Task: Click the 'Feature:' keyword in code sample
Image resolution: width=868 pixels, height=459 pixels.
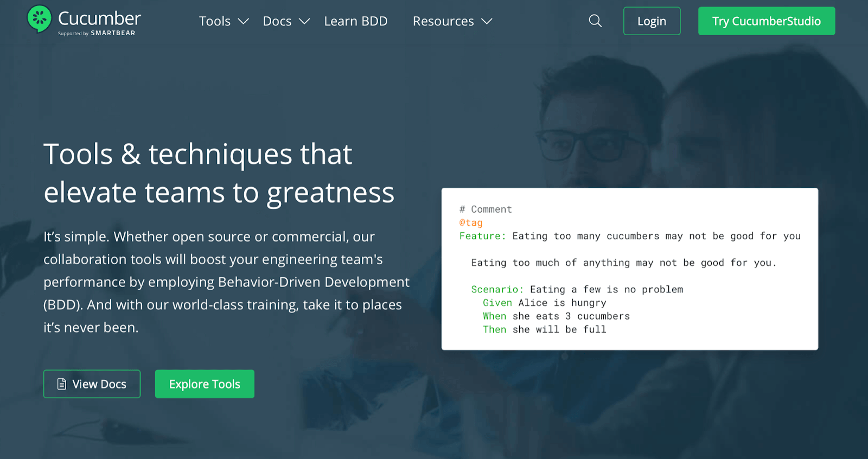Action: coord(482,236)
